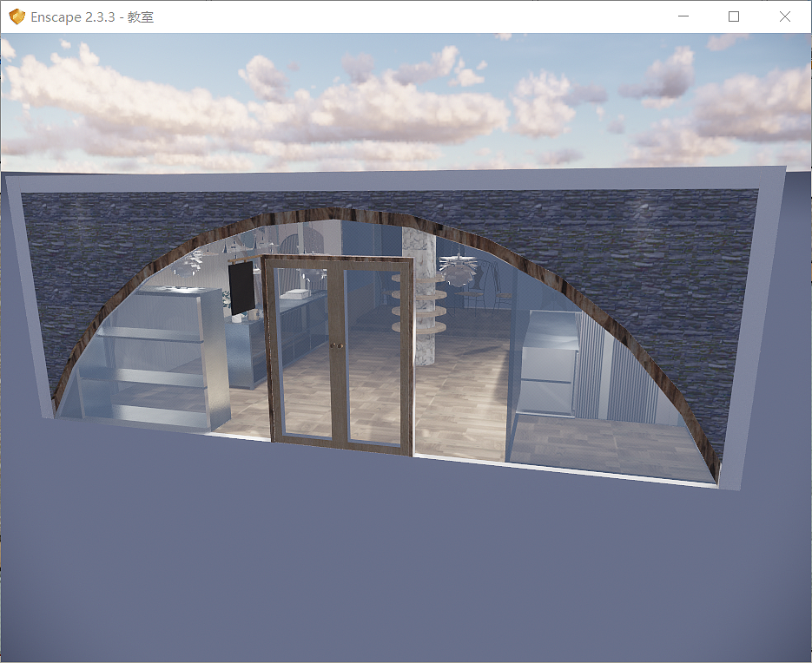Image resolution: width=812 pixels, height=663 pixels.
Task: Click the black monitor screen inside the room
Action: (241, 287)
